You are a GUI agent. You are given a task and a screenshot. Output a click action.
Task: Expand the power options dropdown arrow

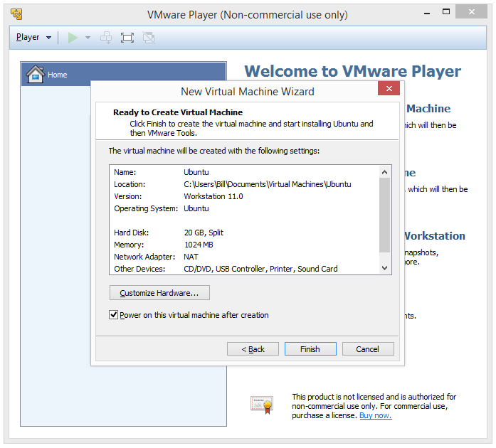tap(88, 38)
